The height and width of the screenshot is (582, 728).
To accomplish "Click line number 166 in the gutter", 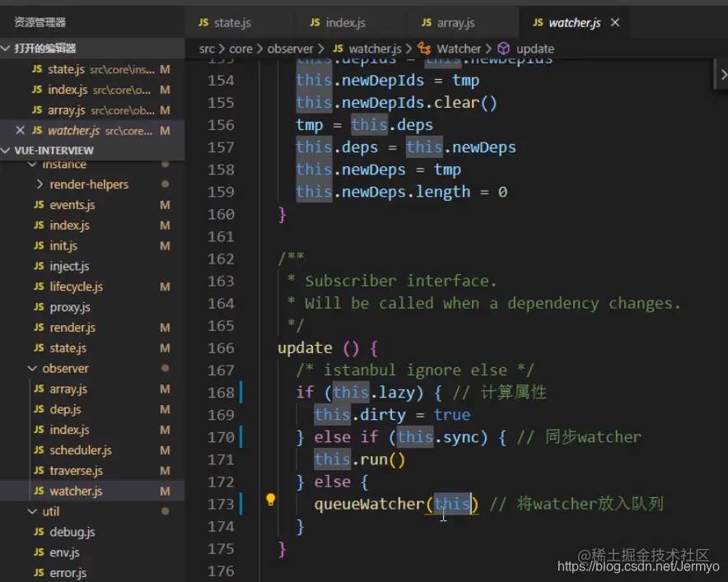I will 221,348.
